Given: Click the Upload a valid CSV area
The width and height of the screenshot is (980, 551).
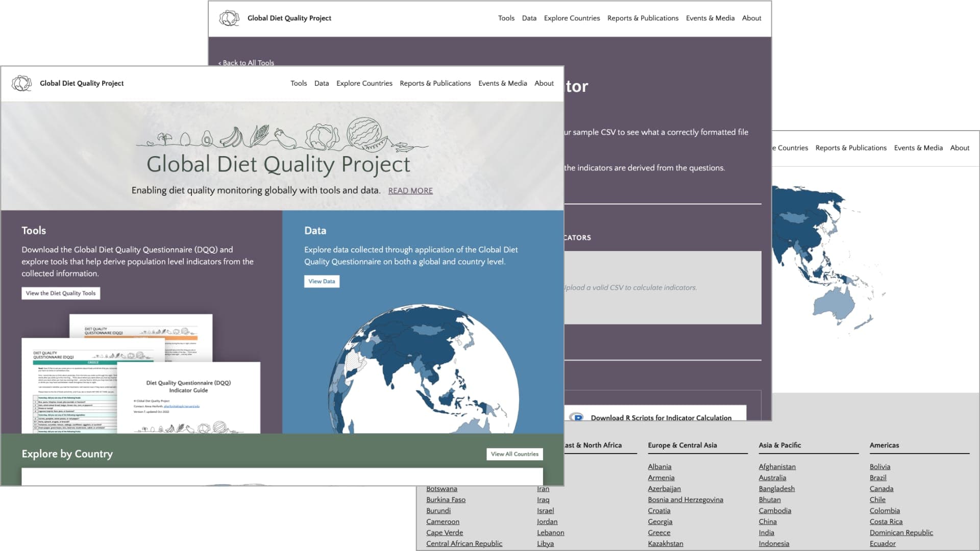Looking at the screenshot, I should tap(663, 288).
